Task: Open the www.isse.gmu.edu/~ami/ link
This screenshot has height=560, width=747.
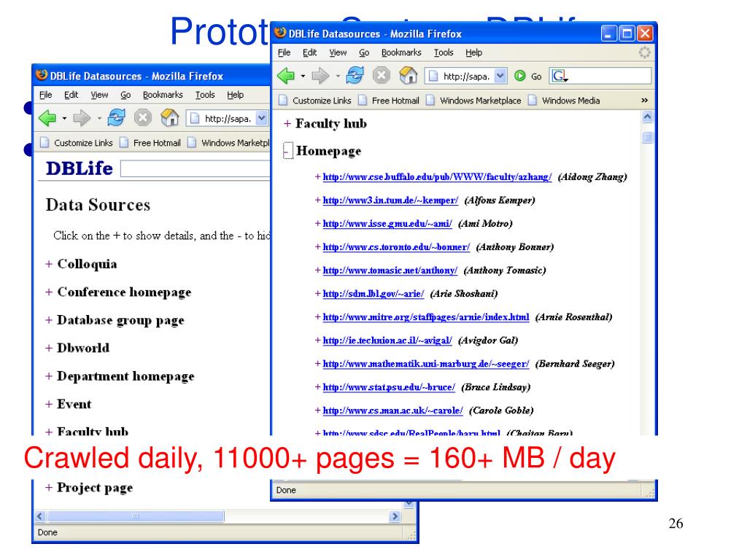Action: click(x=387, y=223)
